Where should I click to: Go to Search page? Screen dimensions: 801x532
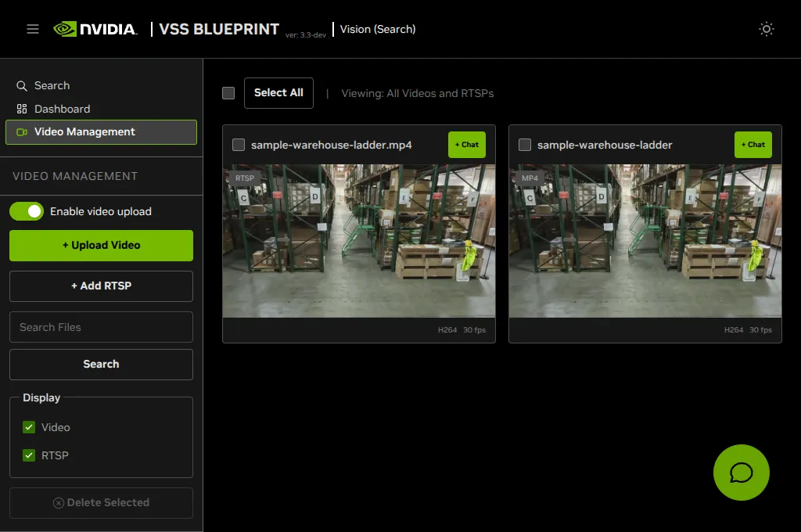(x=52, y=85)
